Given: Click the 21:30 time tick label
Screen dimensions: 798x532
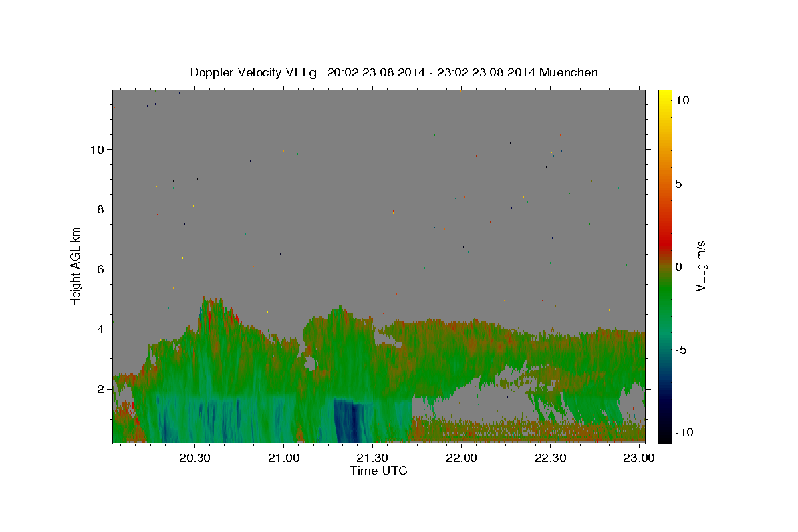Looking at the screenshot, I should 372,458.
